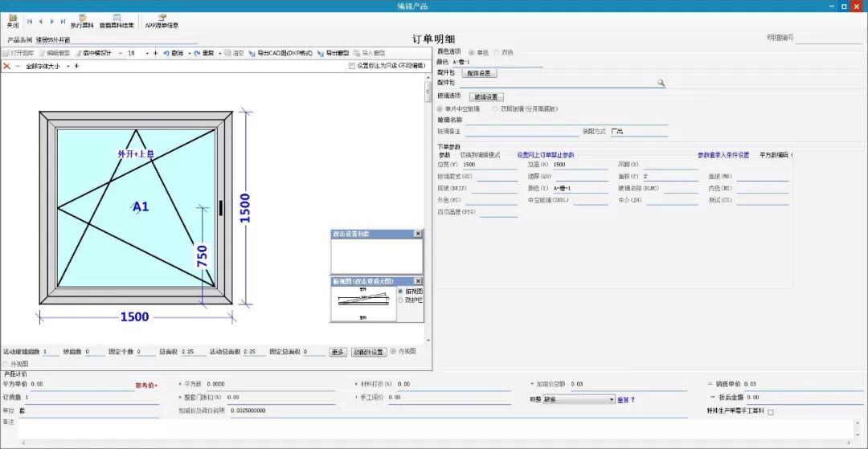Go to the last record arrow
The width and height of the screenshot is (868, 449).
click(x=63, y=21)
